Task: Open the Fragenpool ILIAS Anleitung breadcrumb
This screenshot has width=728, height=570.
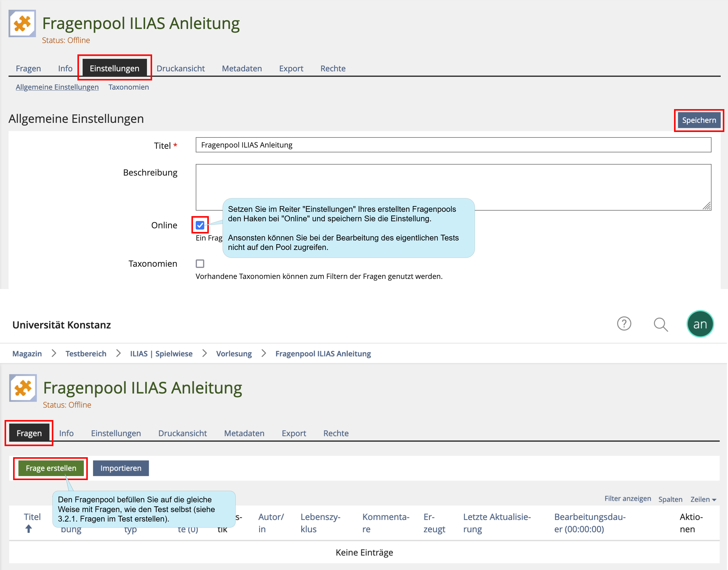Action: tap(323, 353)
